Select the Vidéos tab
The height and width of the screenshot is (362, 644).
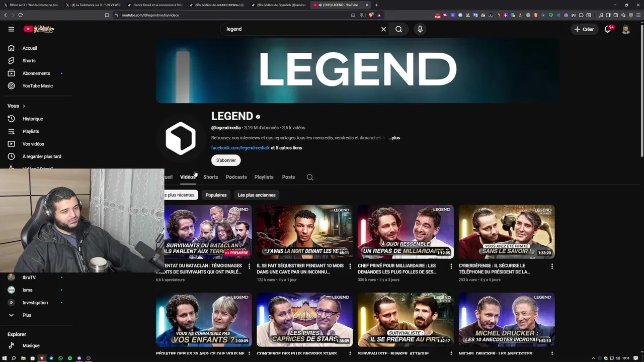(188, 177)
